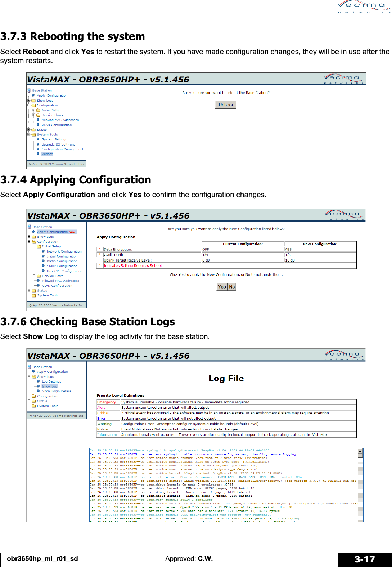Click the 'Cyclic Prefix' table cell
This screenshot has width=392, height=567.
[152, 255]
